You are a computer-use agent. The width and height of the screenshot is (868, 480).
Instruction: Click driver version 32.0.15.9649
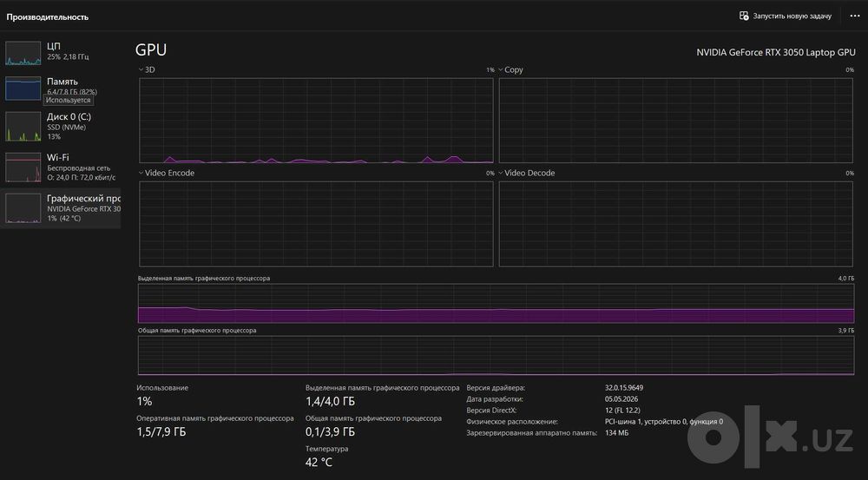click(624, 388)
